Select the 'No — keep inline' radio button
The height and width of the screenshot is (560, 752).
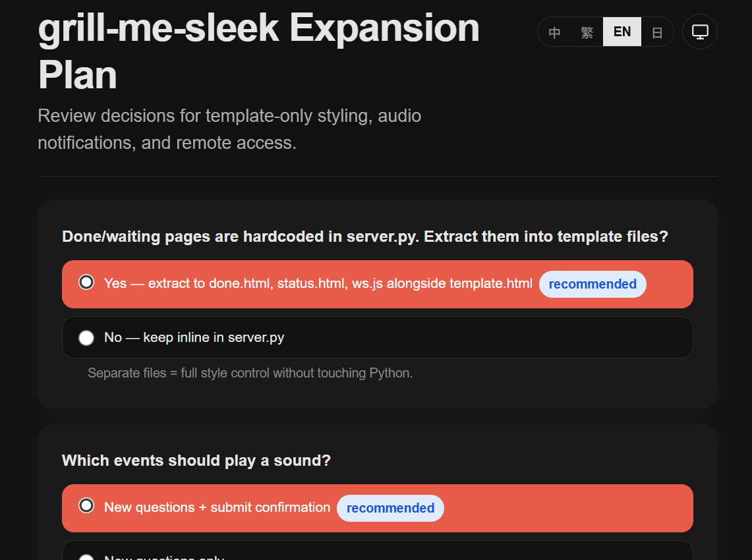[x=86, y=337]
